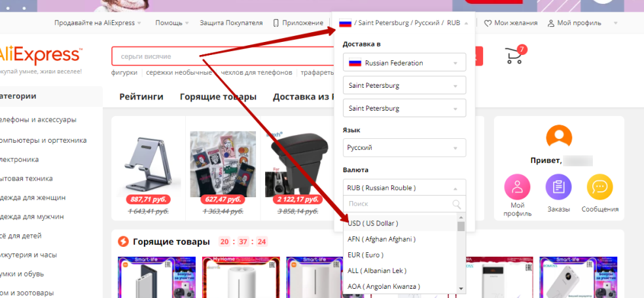644x298 pixels.
Task: Click suggested search чехлов для телефонов
Action: 257,73
